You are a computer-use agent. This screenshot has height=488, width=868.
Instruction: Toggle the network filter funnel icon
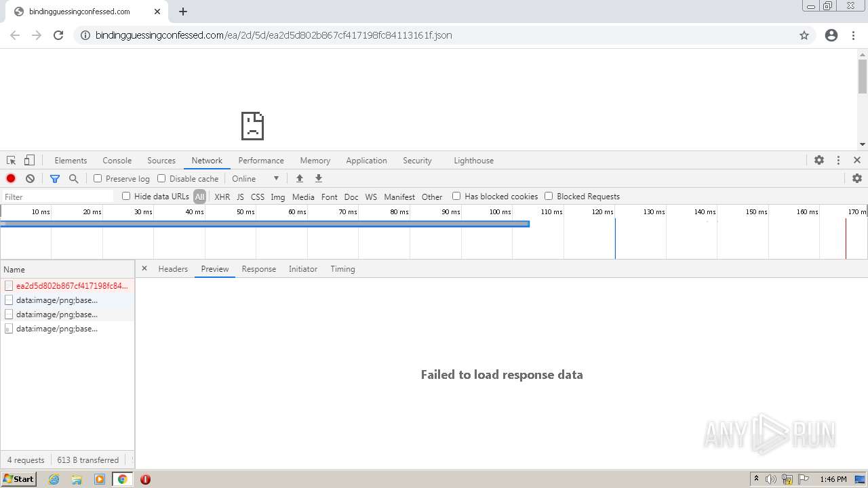(x=55, y=178)
